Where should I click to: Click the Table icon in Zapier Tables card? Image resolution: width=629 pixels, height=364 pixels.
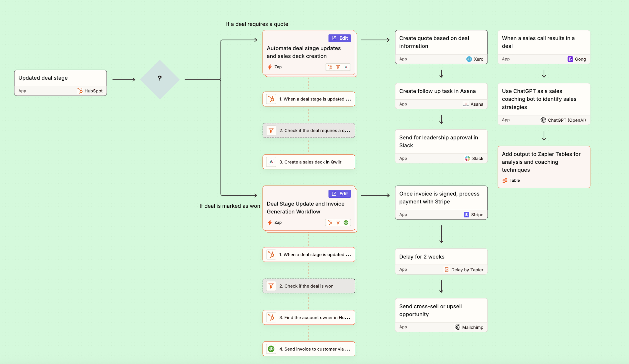(505, 180)
